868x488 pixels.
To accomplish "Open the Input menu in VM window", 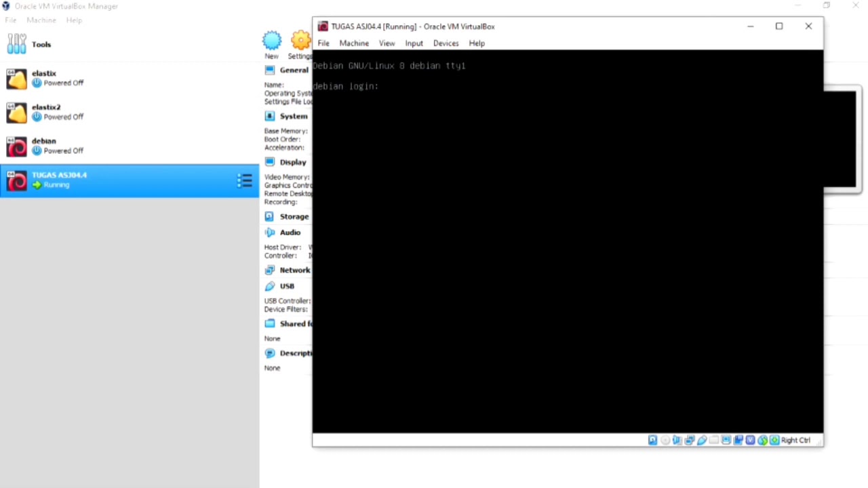I will tap(414, 43).
